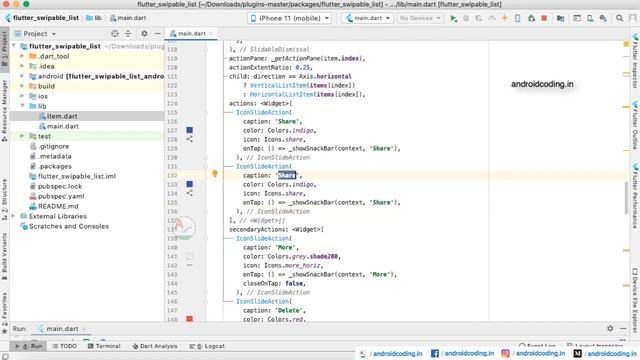Open the TODO tool window tab
Screen dimensions: 640x360
(x=64, y=346)
